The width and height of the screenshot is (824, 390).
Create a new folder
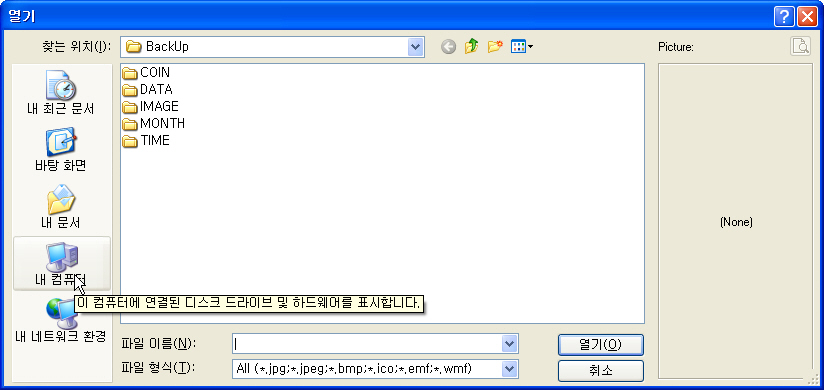[495, 47]
